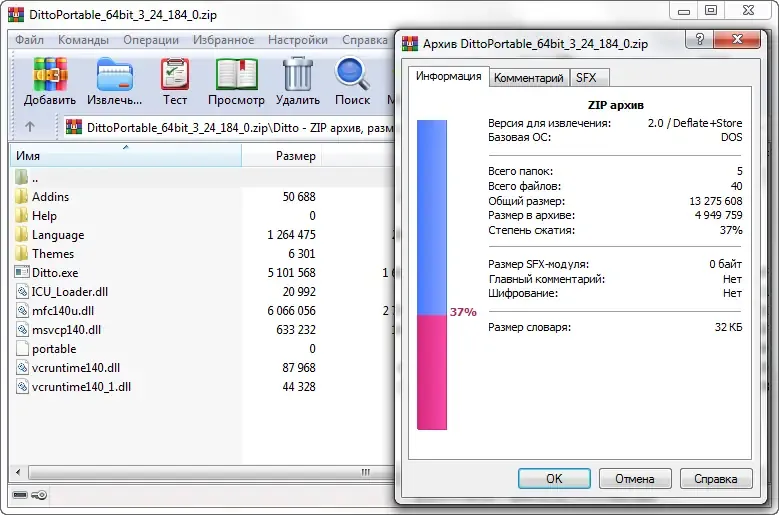The image size is (779, 515).
Task: Select the vcruntime140_1.dll file icon
Action: [22, 386]
